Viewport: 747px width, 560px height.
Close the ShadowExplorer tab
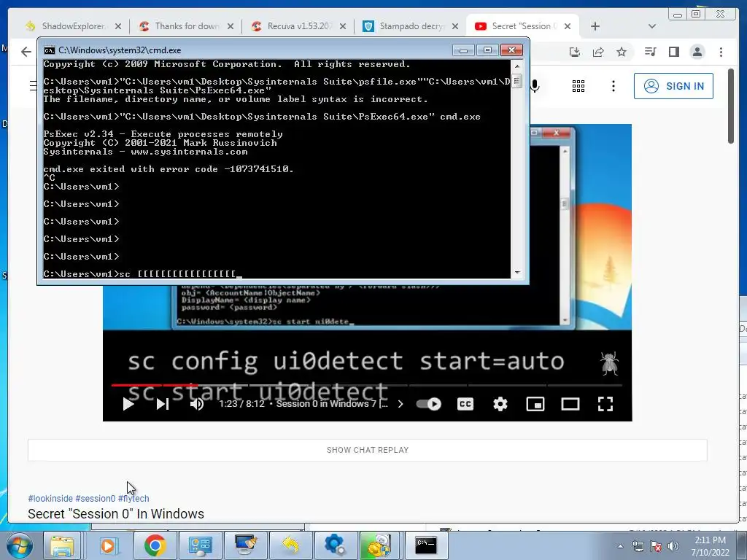(118, 27)
